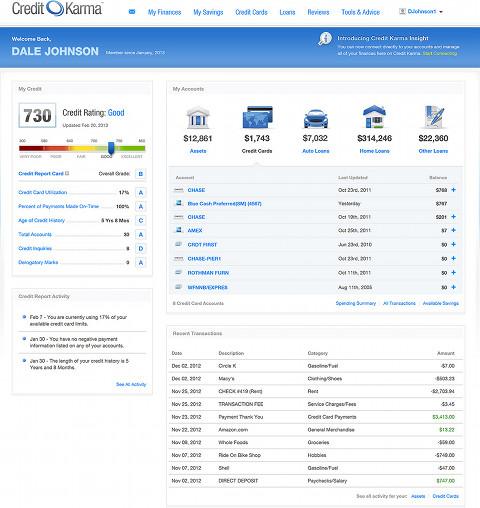Open the Reviews menu

coord(318,12)
